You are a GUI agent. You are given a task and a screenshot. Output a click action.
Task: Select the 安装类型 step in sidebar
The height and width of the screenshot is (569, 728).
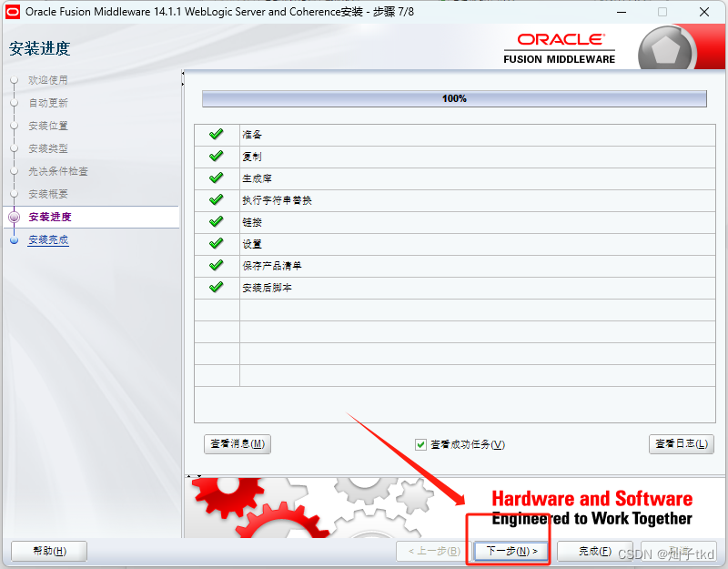(48, 148)
